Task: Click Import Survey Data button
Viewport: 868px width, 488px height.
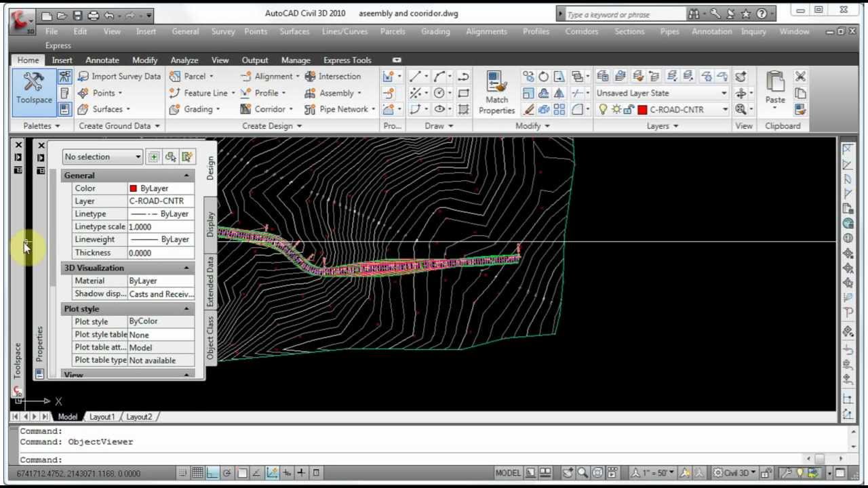Action: pyautogui.click(x=119, y=77)
